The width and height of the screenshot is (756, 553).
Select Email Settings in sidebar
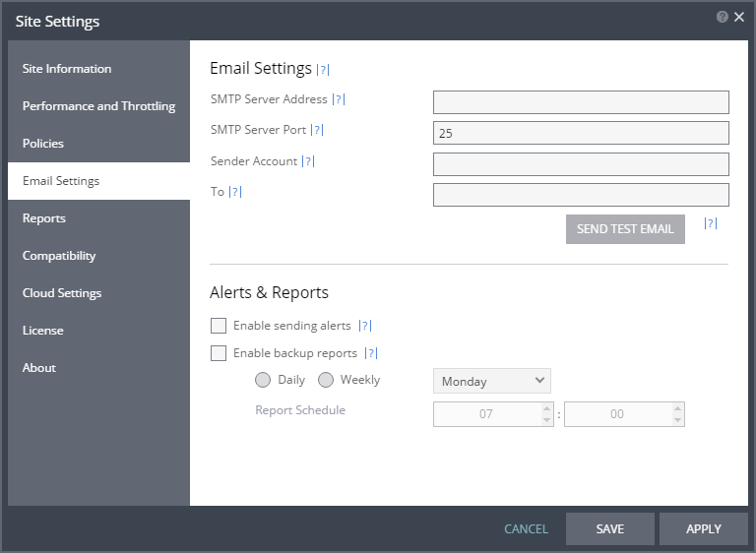click(98, 181)
